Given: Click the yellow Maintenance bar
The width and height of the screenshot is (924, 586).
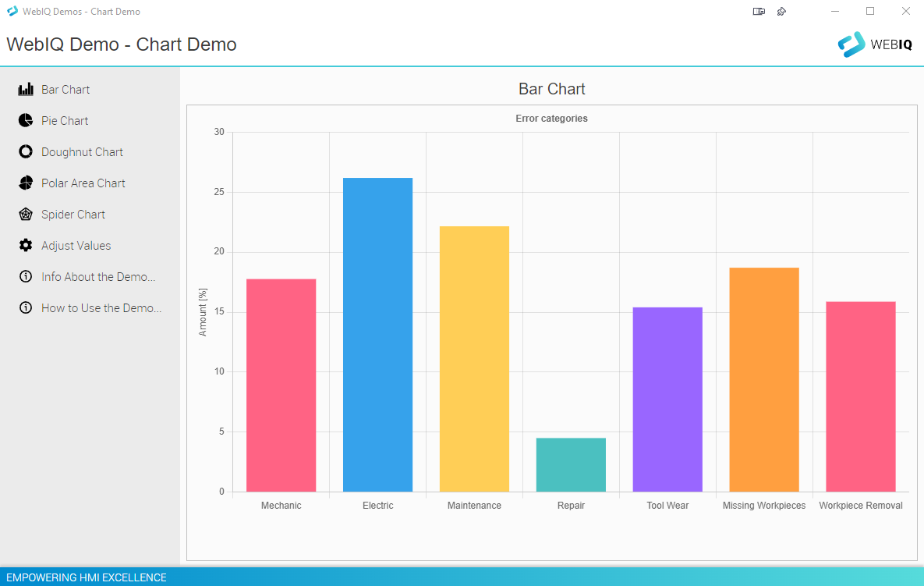Looking at the screenshot, I should pos(474,359).
